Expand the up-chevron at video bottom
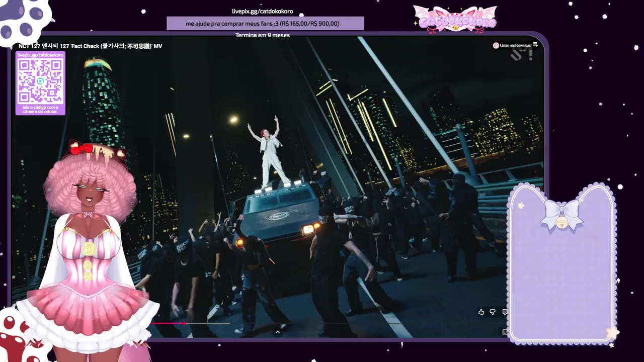 pos(277,332)
